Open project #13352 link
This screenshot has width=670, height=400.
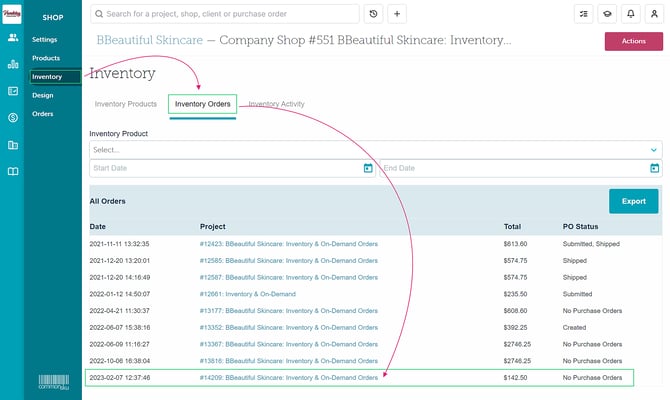coord(289,328)
